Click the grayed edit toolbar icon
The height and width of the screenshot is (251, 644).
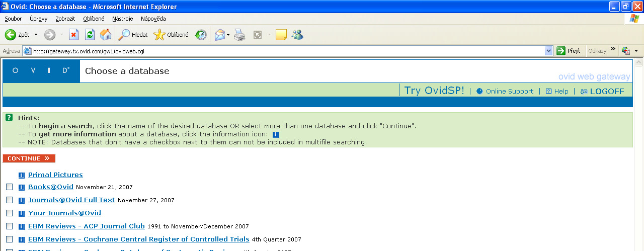pyautogui.click(x=258, y=35)
